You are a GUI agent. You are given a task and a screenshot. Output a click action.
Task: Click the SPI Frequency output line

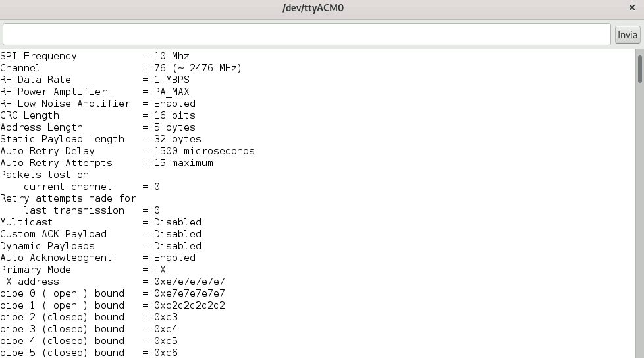pos(95,56)
